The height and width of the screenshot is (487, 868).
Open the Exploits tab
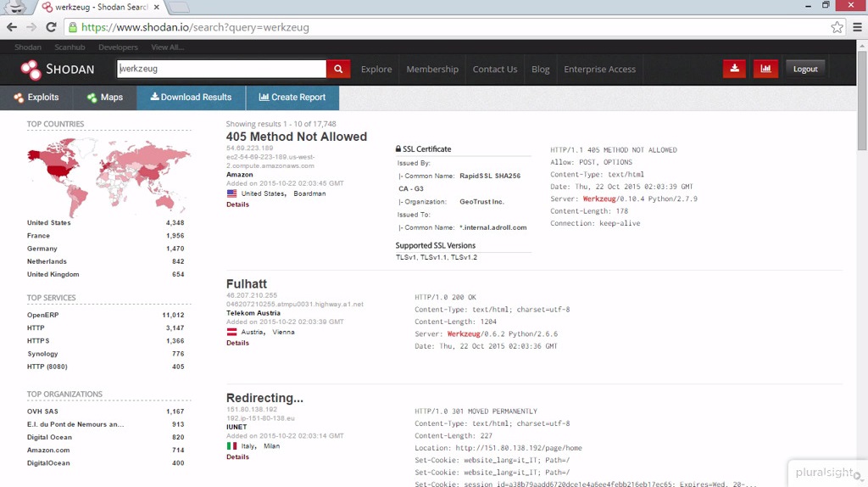(36, 98)
